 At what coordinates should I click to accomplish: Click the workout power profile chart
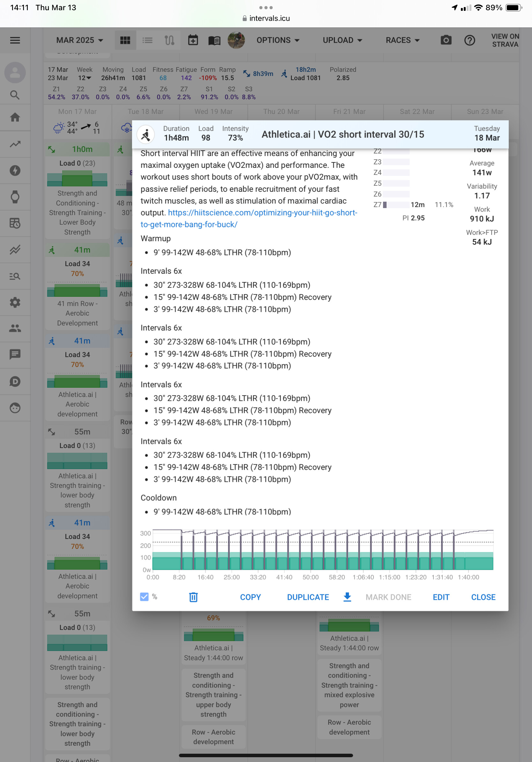point(322,549)
